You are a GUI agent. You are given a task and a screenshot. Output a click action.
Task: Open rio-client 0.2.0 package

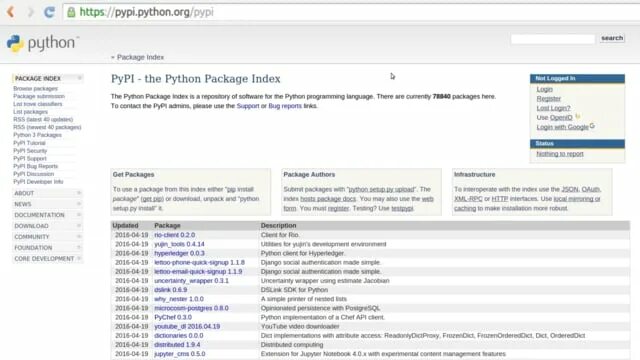(x=174, y=235)
